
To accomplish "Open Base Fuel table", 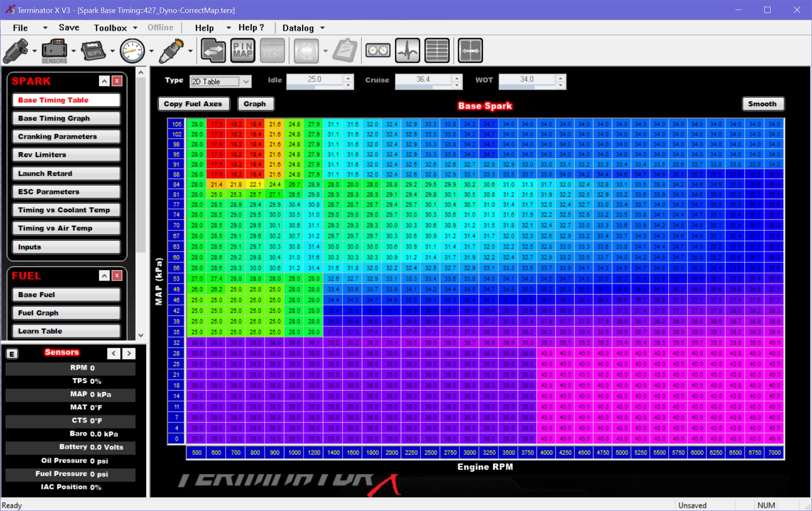I will pyautogui.click(x=66, y=295).
